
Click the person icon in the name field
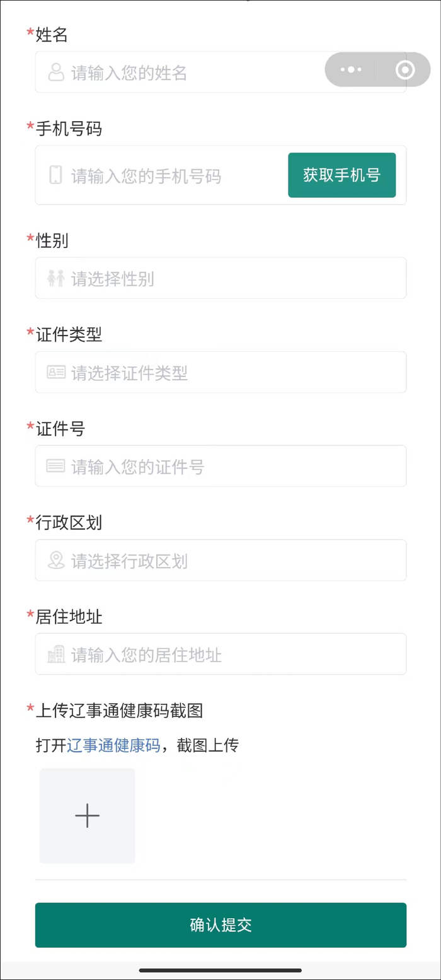(56, 72)
